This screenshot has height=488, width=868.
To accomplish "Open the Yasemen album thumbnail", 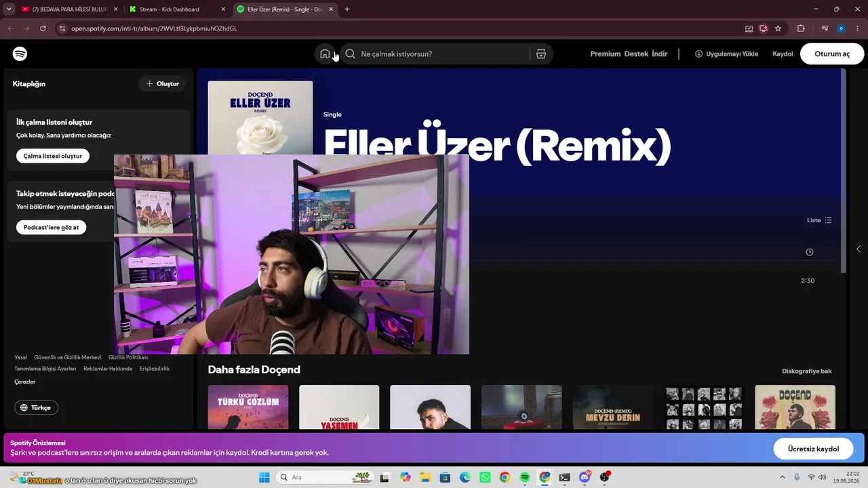I will click(x=339, y=407).
